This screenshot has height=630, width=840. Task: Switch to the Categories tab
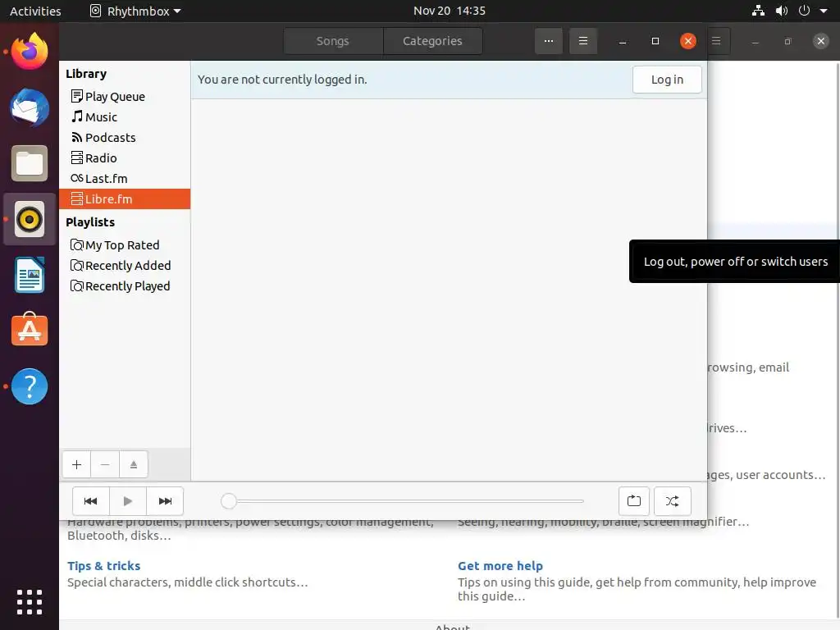432,41
